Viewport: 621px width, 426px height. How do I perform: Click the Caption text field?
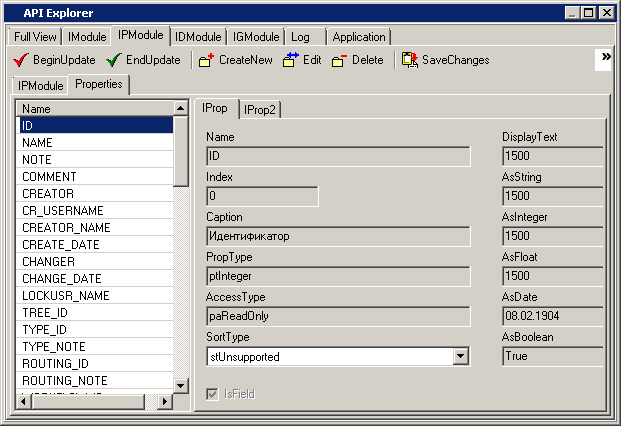[x=338, y=236]
